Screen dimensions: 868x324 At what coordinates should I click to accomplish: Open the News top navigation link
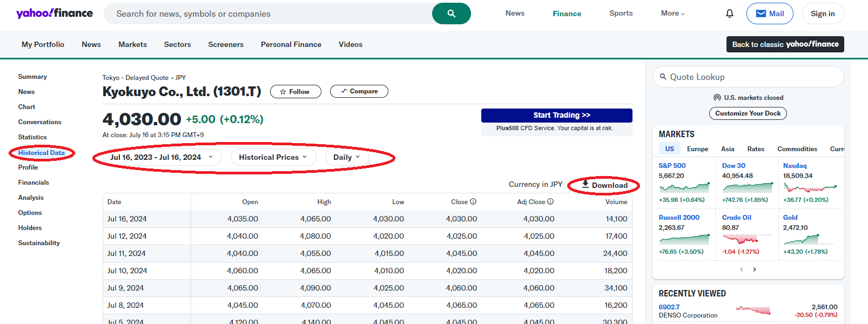pyautogui.click(x=515, y=13)
